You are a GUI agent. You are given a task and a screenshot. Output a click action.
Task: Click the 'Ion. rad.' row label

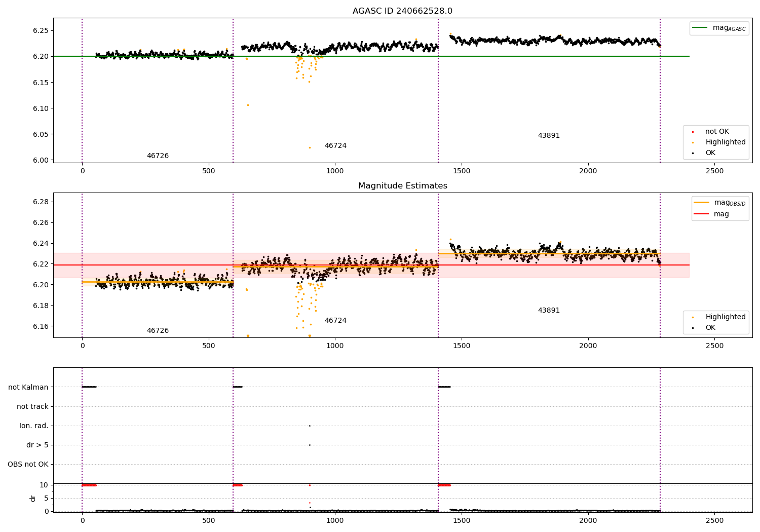tap(34, 426)
